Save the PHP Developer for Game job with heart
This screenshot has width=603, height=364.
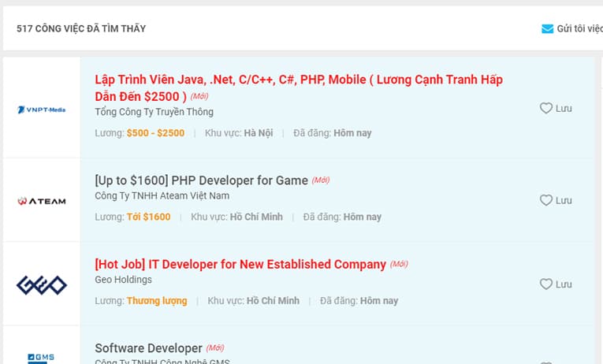tap(545, 200)
